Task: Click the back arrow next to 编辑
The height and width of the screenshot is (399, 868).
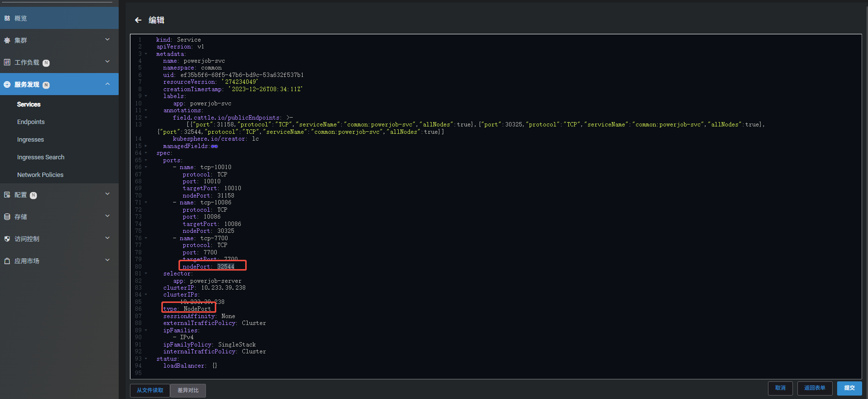Action: click(x=138, y=20)
